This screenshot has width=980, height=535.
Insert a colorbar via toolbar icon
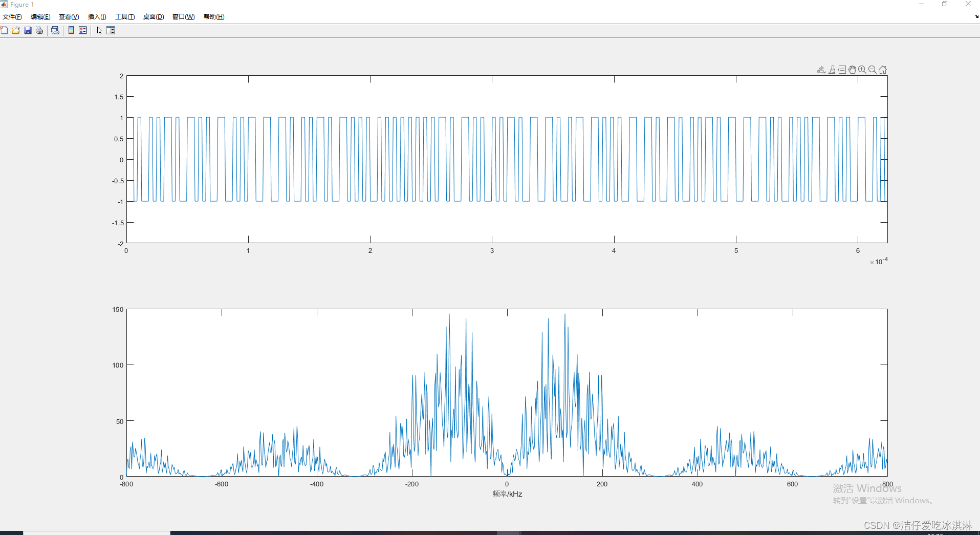coord(71,31)
